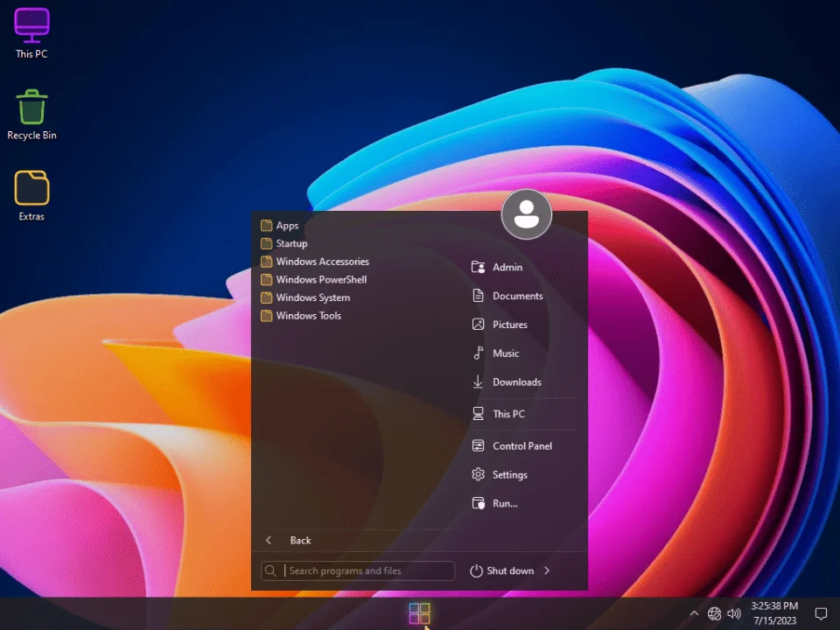The width and height of the screenshot is (840, 630).
Task: Click the Control Panel icon
Action: [478, 445]
